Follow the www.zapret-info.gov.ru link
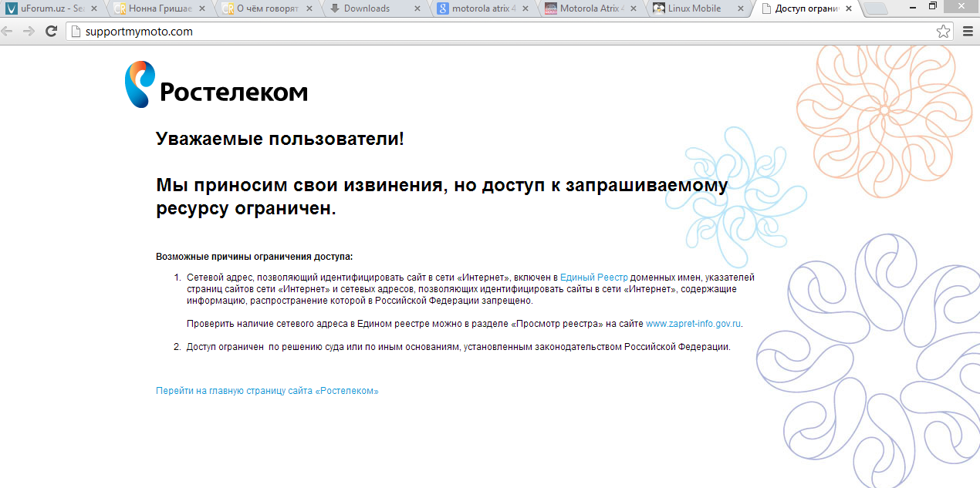The height and width of the screenshot is (488, 980). [x=693, y=324]
